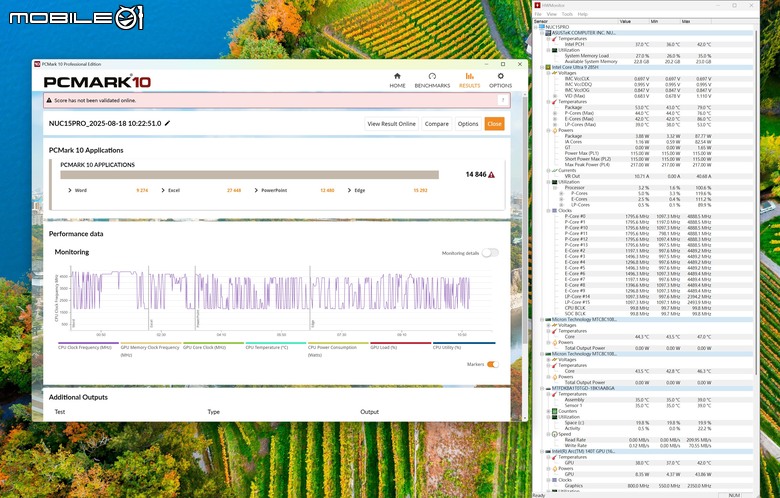Expand the P-Cores (Max) temperature node

click(555, 113)
